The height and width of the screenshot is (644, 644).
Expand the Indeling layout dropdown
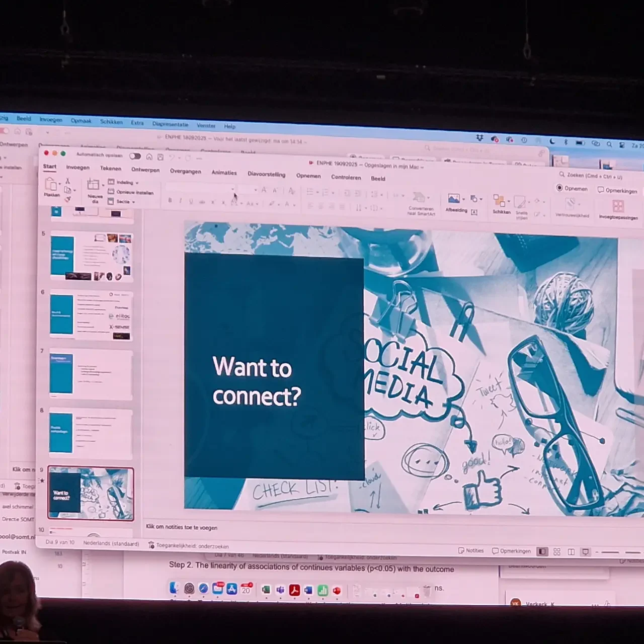tap(124, 182)
